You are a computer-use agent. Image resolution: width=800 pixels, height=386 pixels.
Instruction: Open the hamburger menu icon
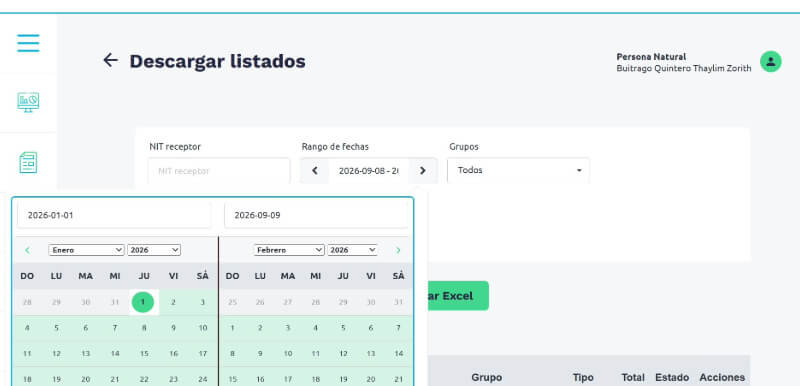click(x=28, y=43)
